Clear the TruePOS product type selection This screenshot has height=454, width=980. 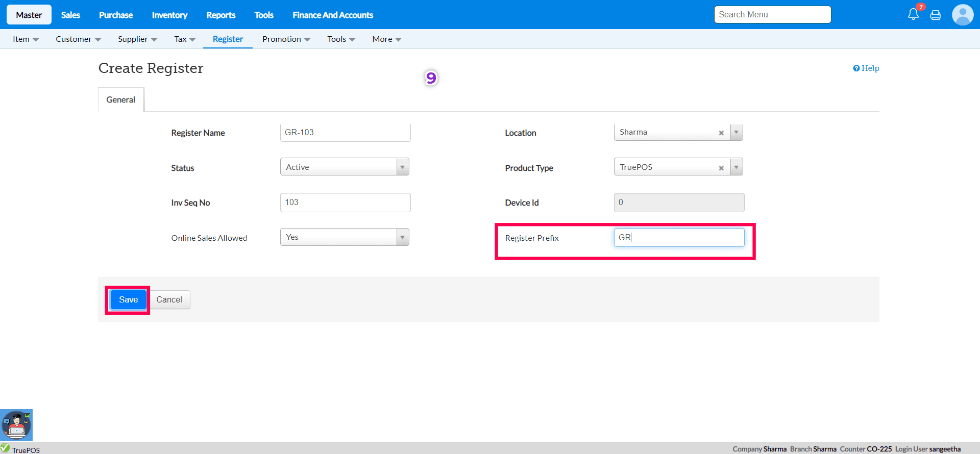(721, 168)
